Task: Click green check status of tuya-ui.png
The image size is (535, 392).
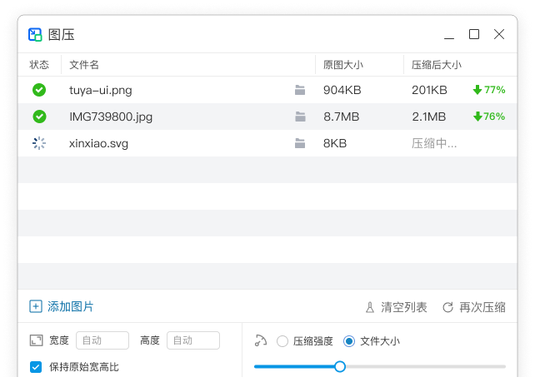Action: point(39,90)
